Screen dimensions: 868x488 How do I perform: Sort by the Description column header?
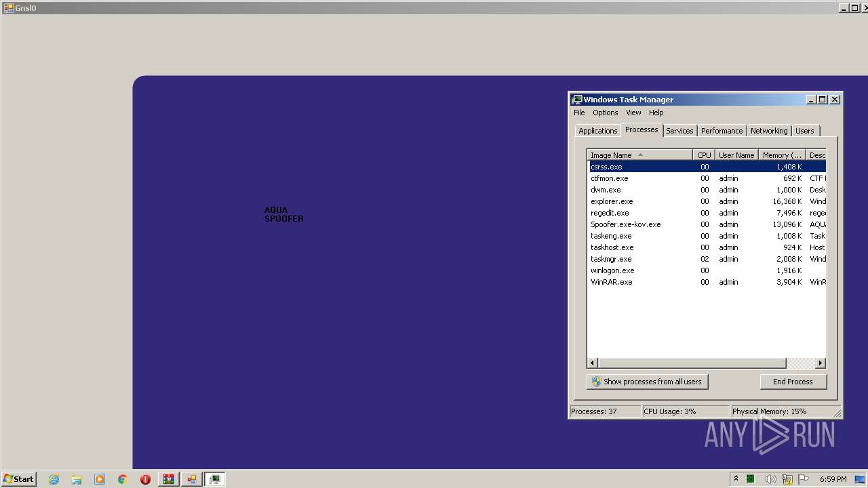tap(816, 155)
